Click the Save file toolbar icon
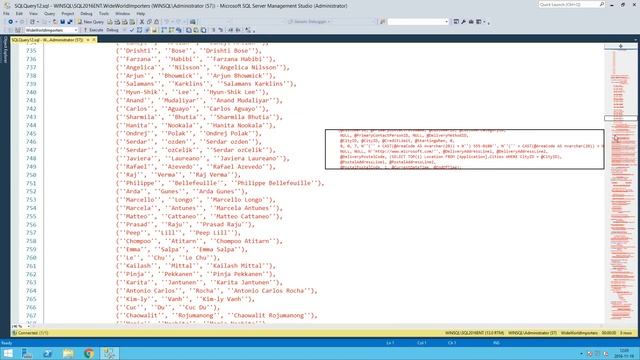The image size is (640, 360). [x=62, y=22]
